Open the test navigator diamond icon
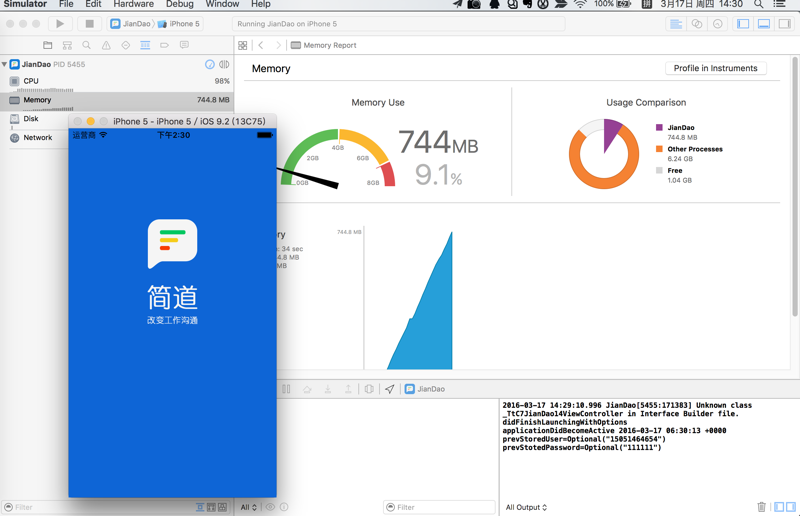This screenshot has width=800, height=516. coord(126,45)
